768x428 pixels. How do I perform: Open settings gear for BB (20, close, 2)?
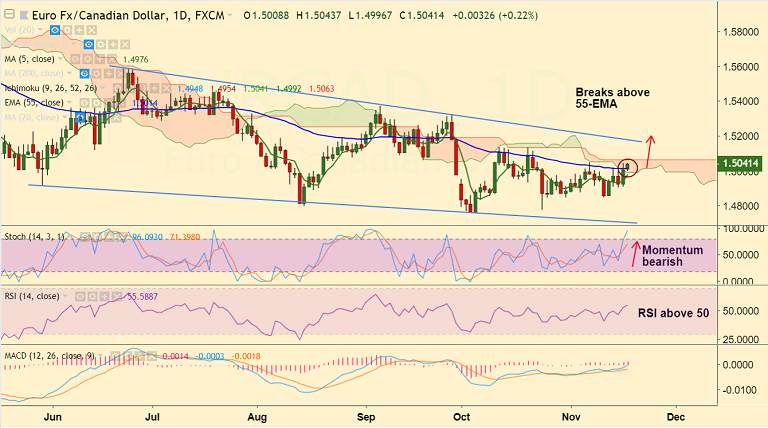click(x=101, y=45)
